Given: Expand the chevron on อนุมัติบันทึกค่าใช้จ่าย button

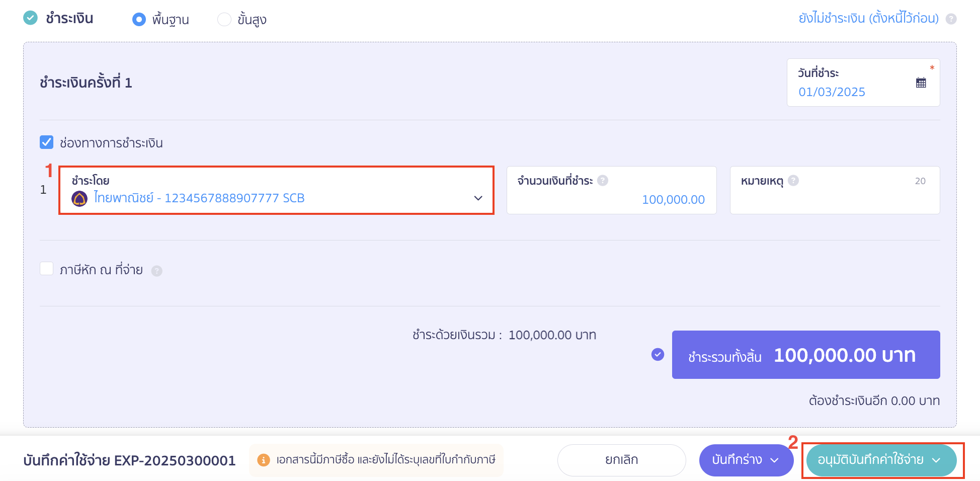Looking at the screenshot, I should tap(937, 459).
